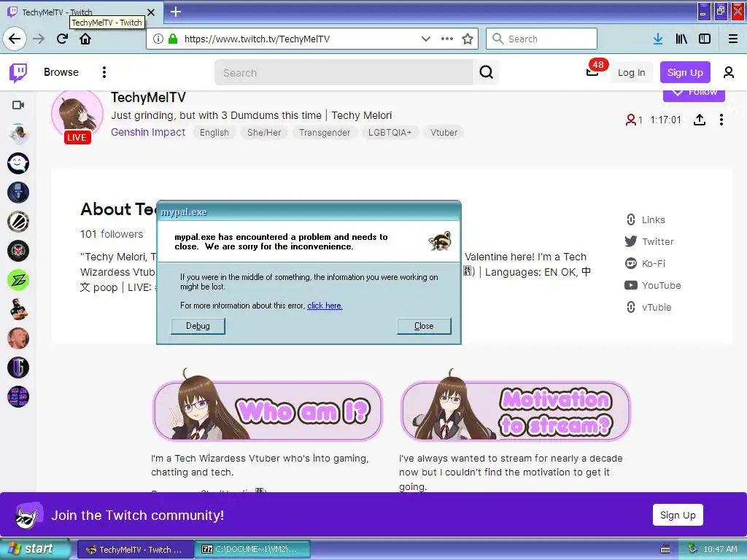Click the Debug button in error dialog
747x560 pixels.
pyautogui.click(x=198, y=326)
